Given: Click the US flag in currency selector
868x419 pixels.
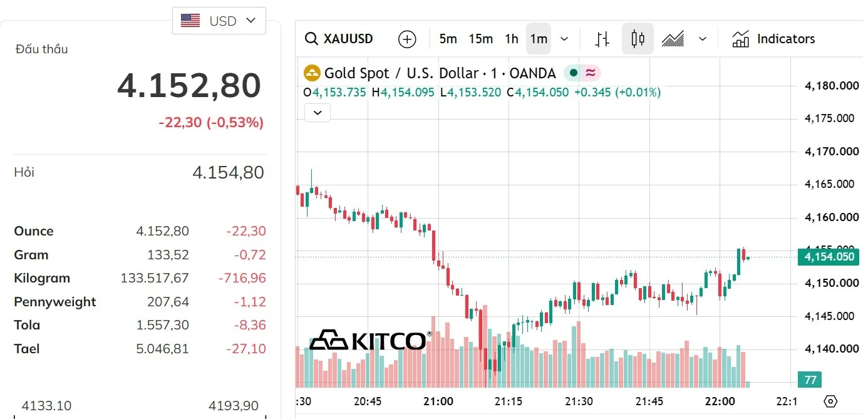Looking at the screenshot, I should (x=190, y=21).
